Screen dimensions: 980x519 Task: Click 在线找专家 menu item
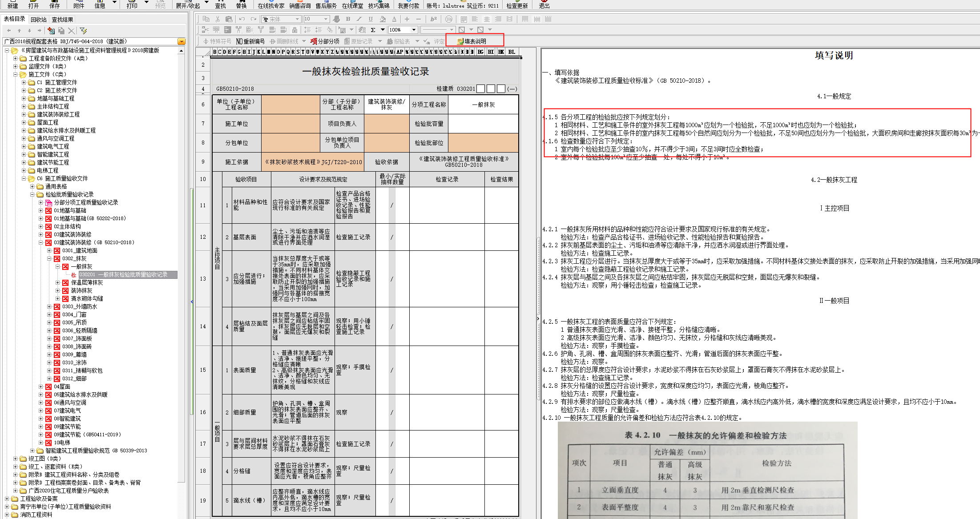[x=271, y=6]
